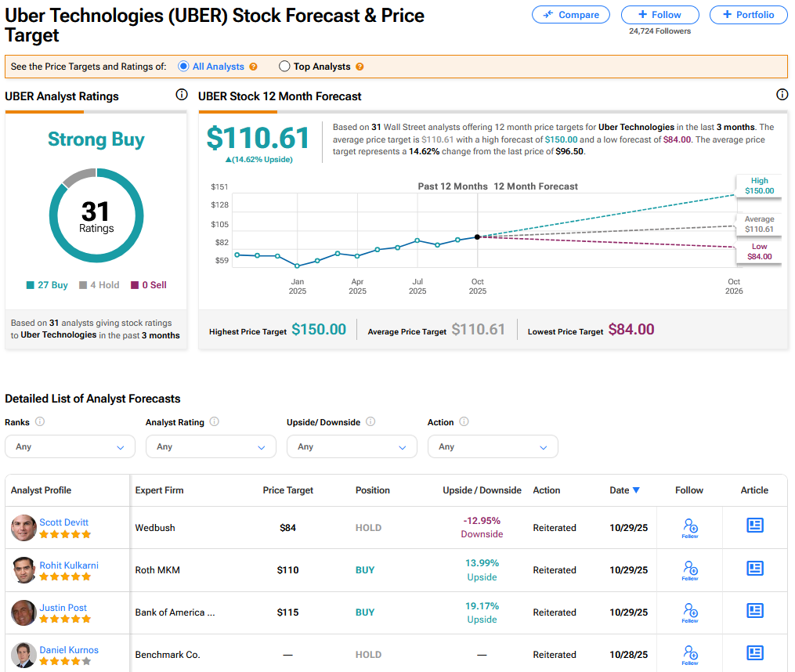Click the Upside / Downside column header
This screenshot has width=795, height=672.
pyautogui.click(x=482, y=490)
